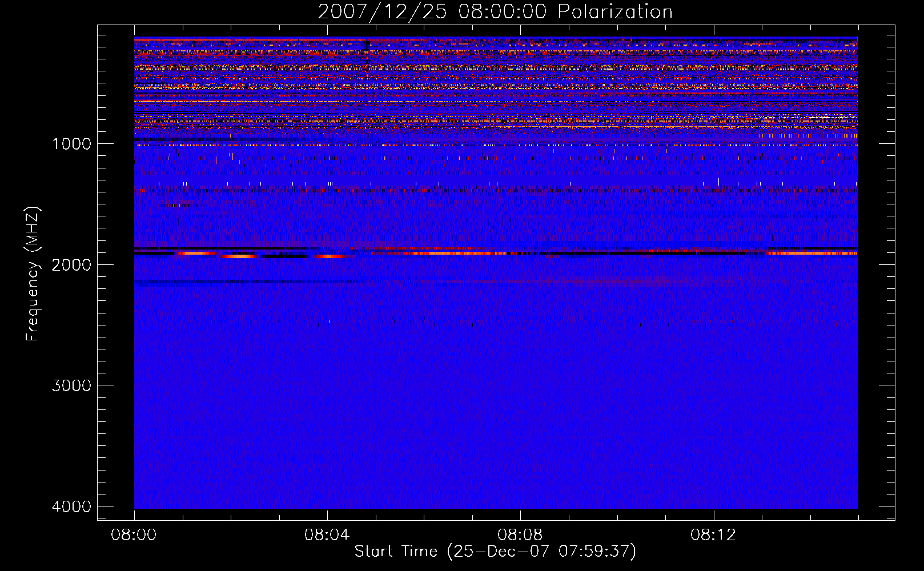Screen dimensions: 924x571
Task: Select the 'Start Time (25-Dec-07 07:59:37)' axis label
Action: pyautogui.click(x=495, y=552)
